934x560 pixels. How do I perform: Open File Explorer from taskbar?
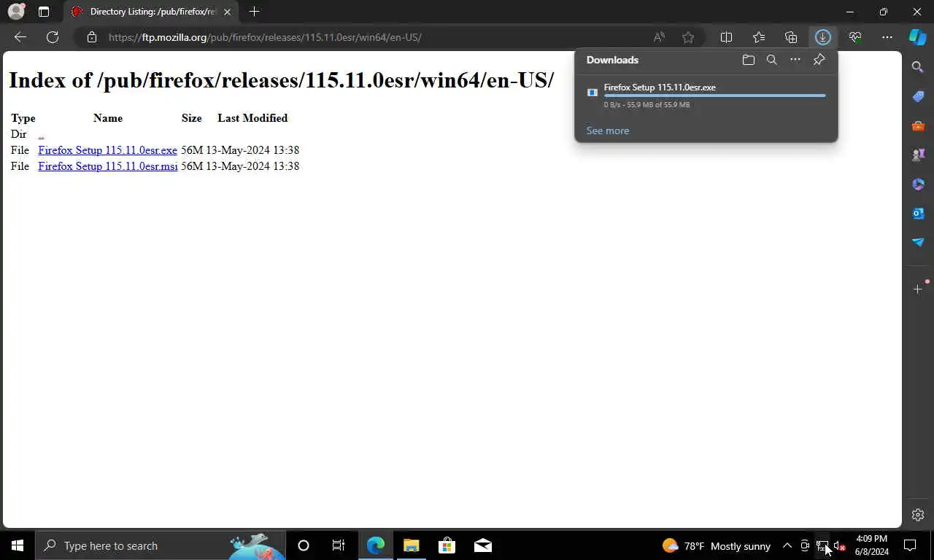411,545
